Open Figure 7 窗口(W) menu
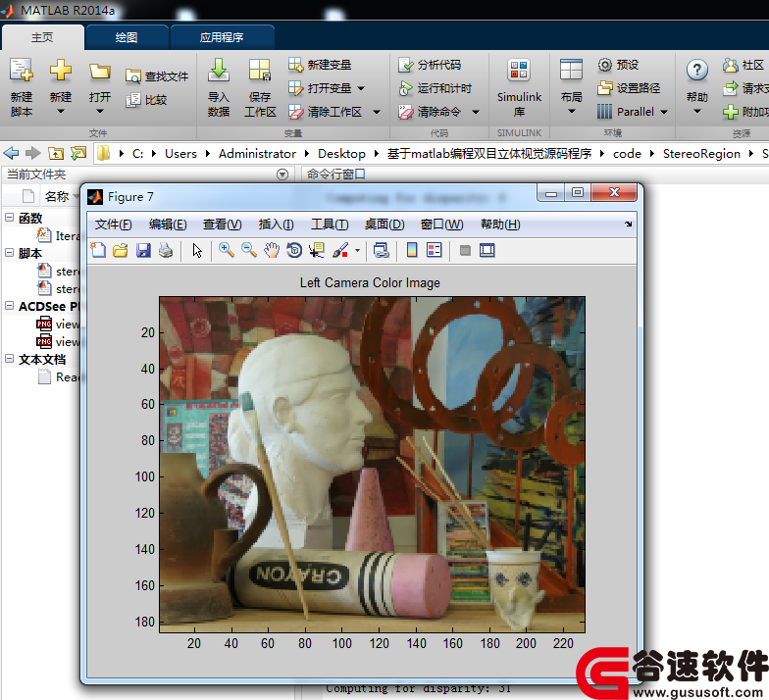The height and width of the screenshot is (700, 769). [x=441, y=225]
